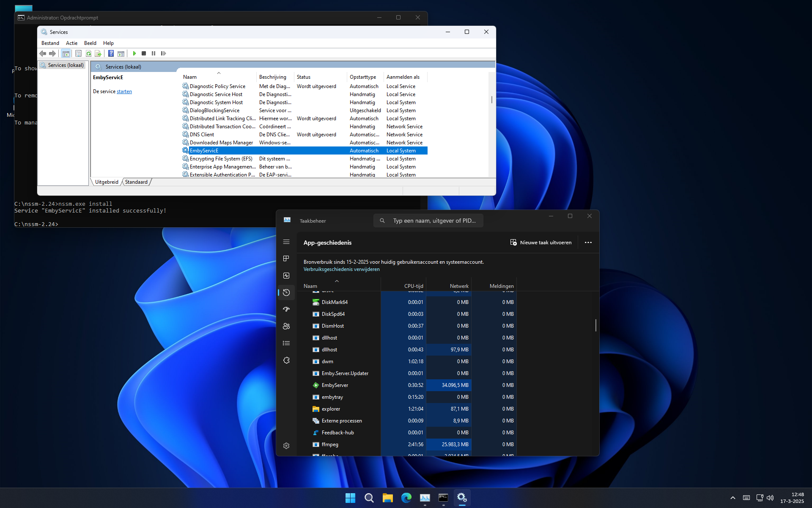
Task: Click the blue Help icon in Services toolbar
Action: click(111, 53)
